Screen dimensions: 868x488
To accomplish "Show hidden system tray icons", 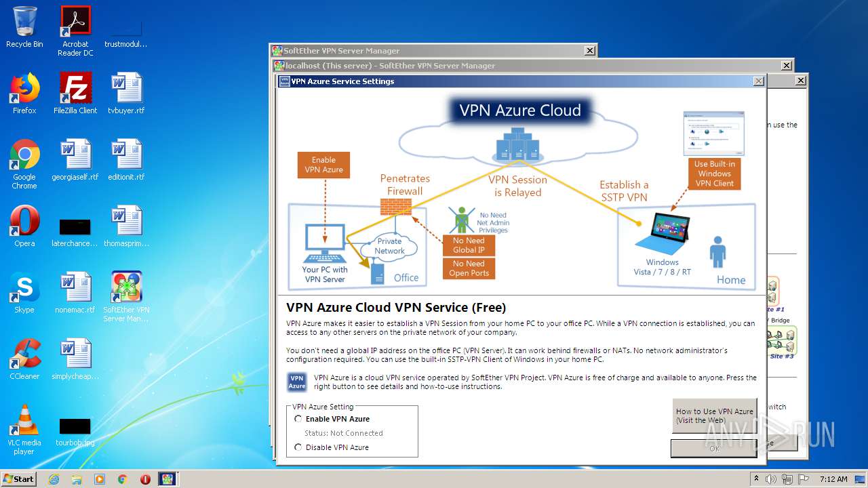I will [755, 479].
